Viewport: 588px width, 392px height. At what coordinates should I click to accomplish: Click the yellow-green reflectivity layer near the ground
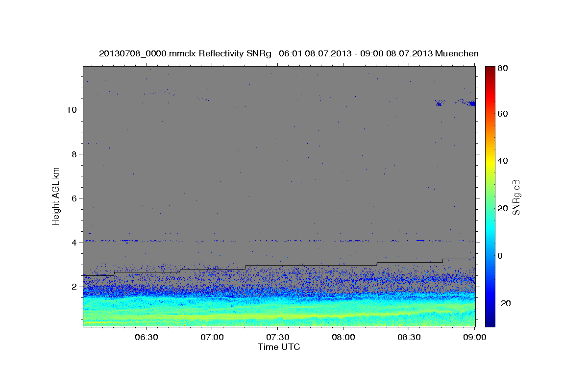point(279,315)
